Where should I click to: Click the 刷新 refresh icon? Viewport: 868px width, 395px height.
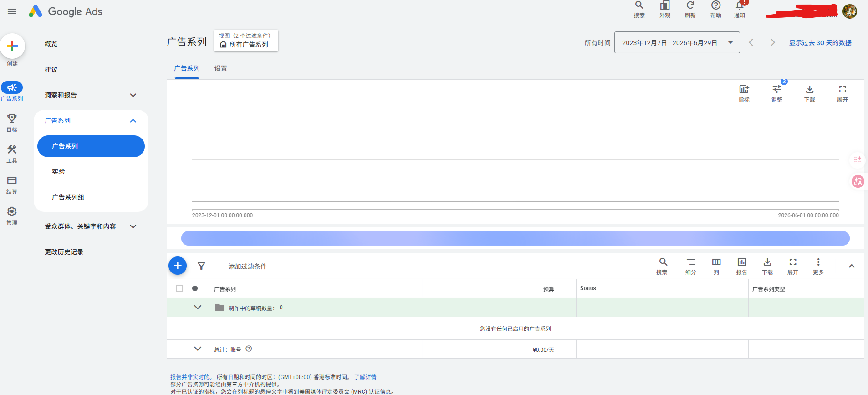tap(690, 9)
